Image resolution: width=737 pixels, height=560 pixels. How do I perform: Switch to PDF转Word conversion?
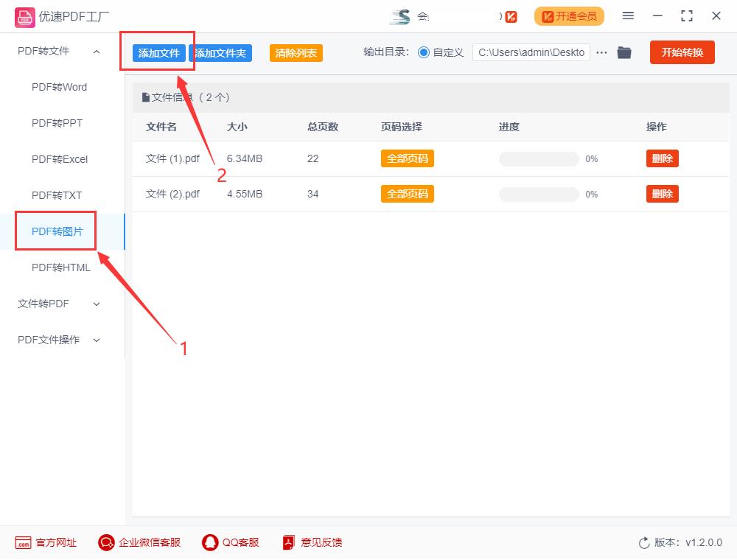point(60,87)
